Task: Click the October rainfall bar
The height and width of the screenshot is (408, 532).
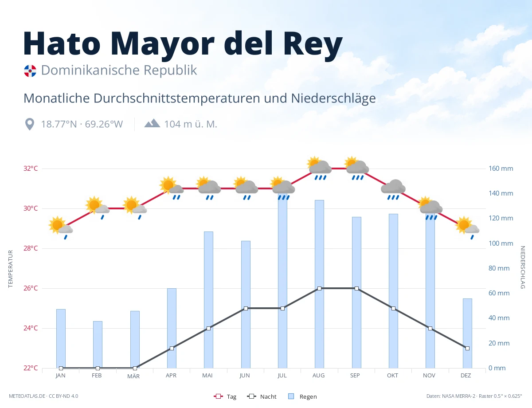Action: 393,291
